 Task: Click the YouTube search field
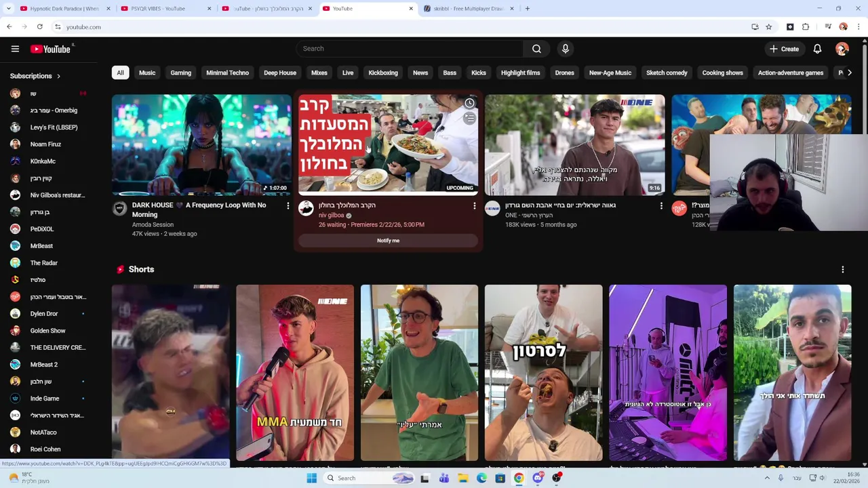click(x=410, y=49)
